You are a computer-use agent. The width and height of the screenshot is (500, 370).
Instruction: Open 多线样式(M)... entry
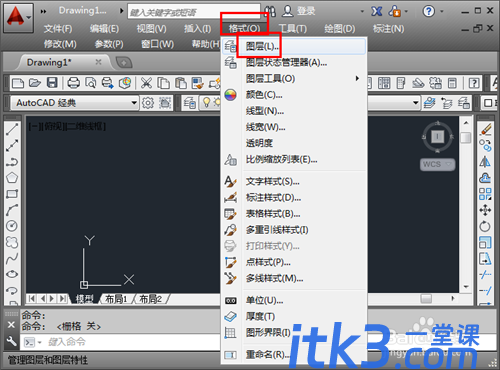(294, 278)
